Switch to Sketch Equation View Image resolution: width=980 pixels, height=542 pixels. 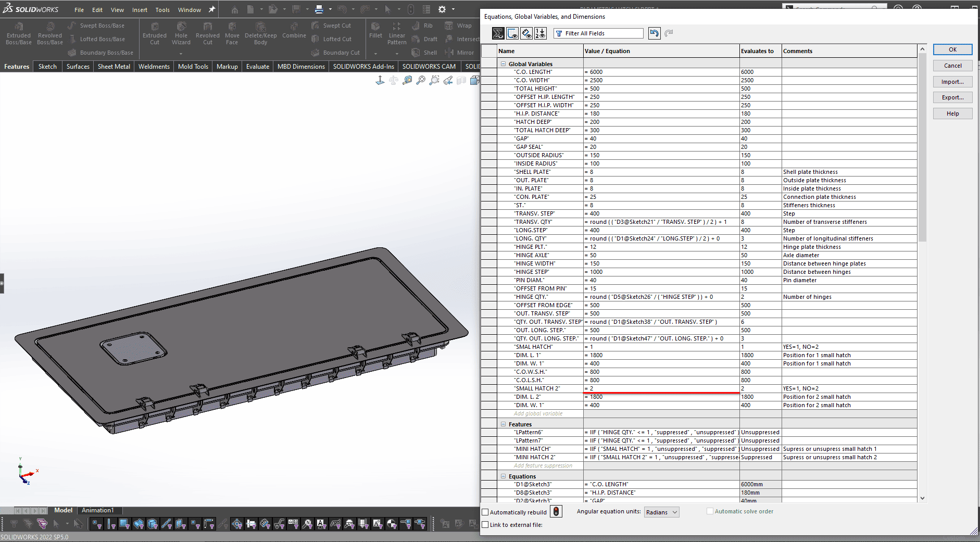512,33
